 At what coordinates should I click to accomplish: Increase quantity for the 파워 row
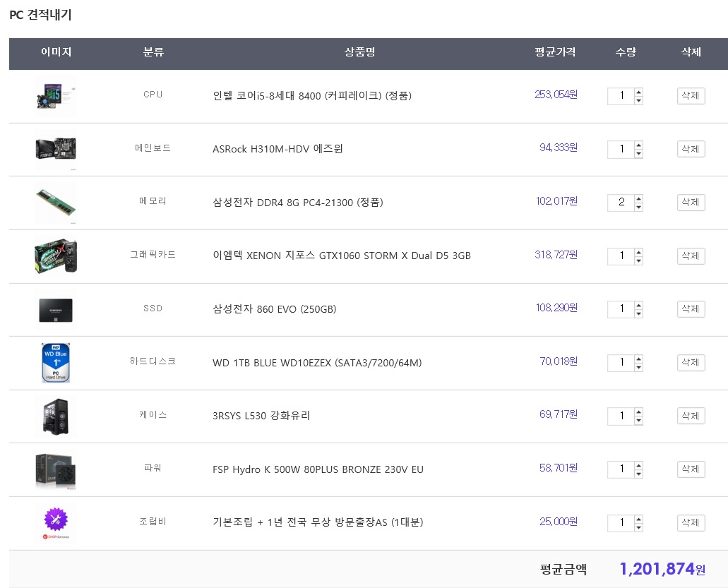point(639,465)
